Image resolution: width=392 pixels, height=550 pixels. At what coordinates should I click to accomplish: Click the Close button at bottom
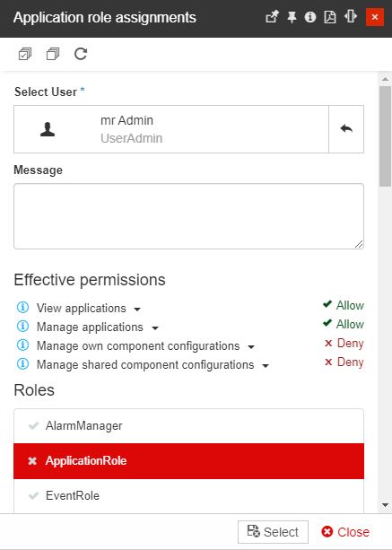point(345,532)
